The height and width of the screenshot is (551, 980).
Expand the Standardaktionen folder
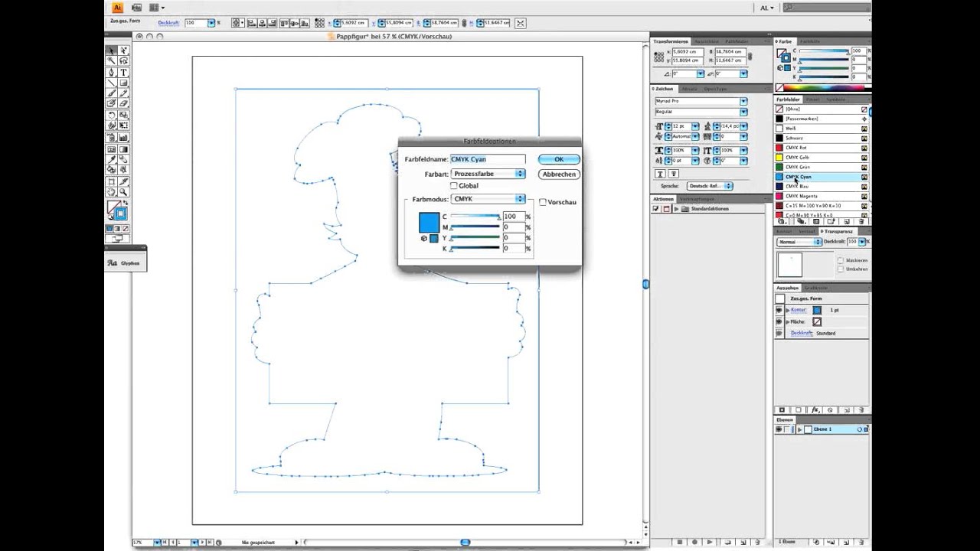(676, 209)
